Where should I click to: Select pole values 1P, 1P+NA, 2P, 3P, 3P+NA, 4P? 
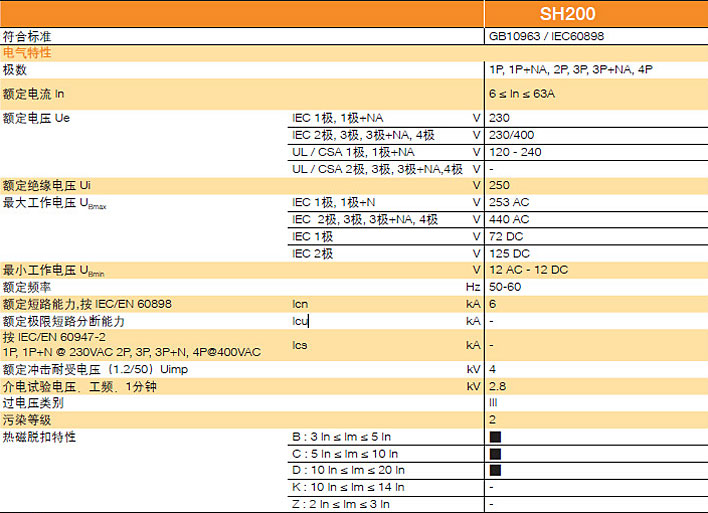[571, 70]
